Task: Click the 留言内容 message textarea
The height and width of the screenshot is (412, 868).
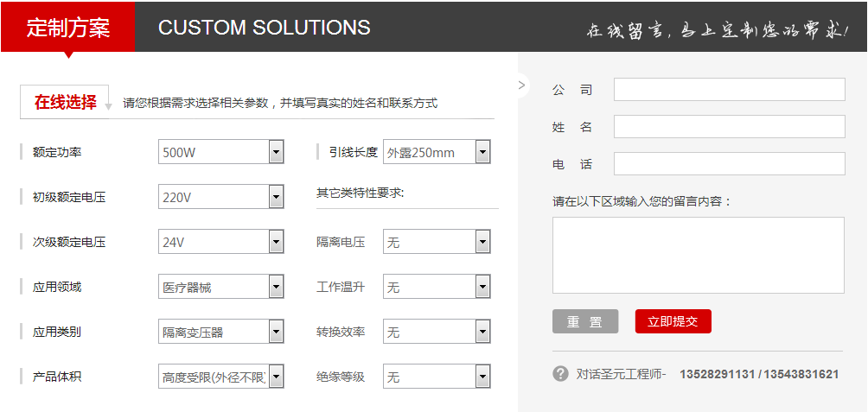Action: click(698, 255)
